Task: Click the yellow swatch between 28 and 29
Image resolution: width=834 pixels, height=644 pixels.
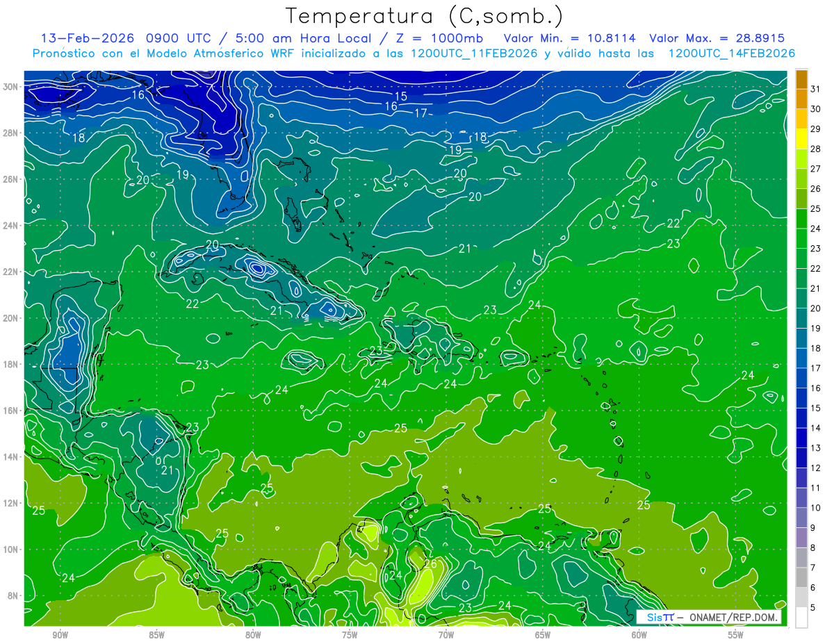Action: tap(801, 139)
